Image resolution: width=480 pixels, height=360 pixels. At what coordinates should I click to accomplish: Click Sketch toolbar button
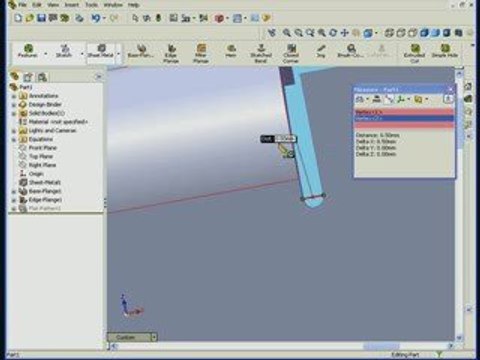[64, 51]
